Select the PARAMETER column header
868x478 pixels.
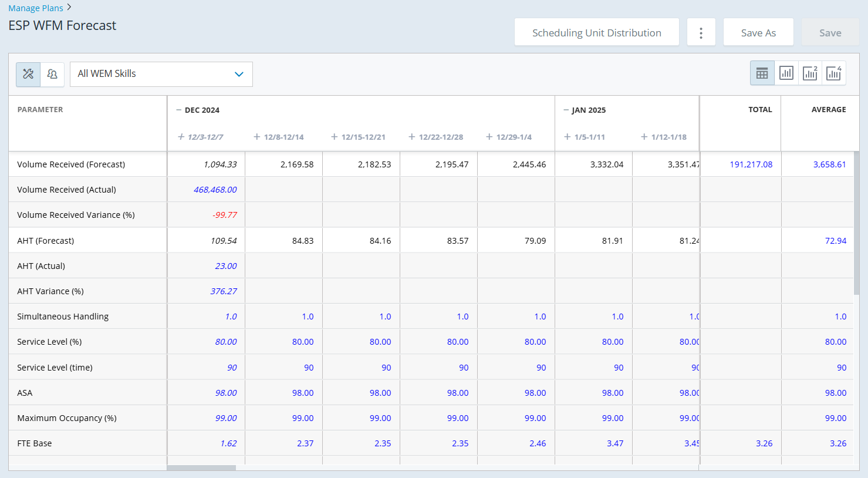40,110
